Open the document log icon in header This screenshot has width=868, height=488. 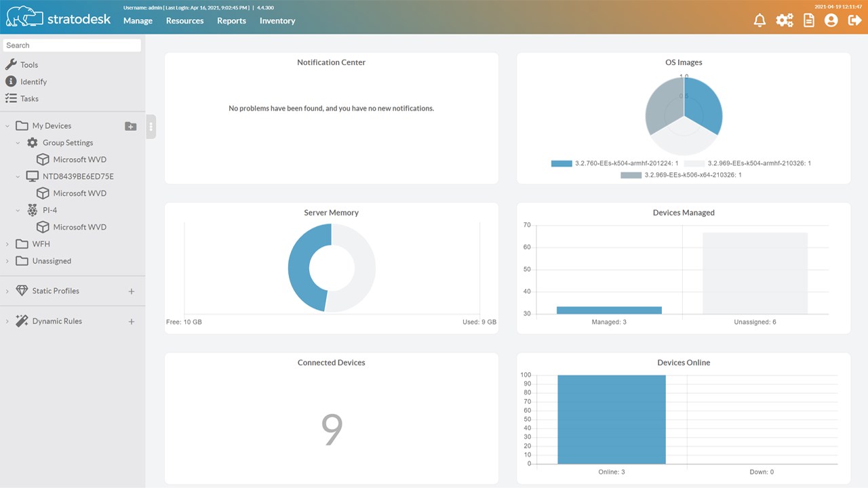tap(808, 20)
